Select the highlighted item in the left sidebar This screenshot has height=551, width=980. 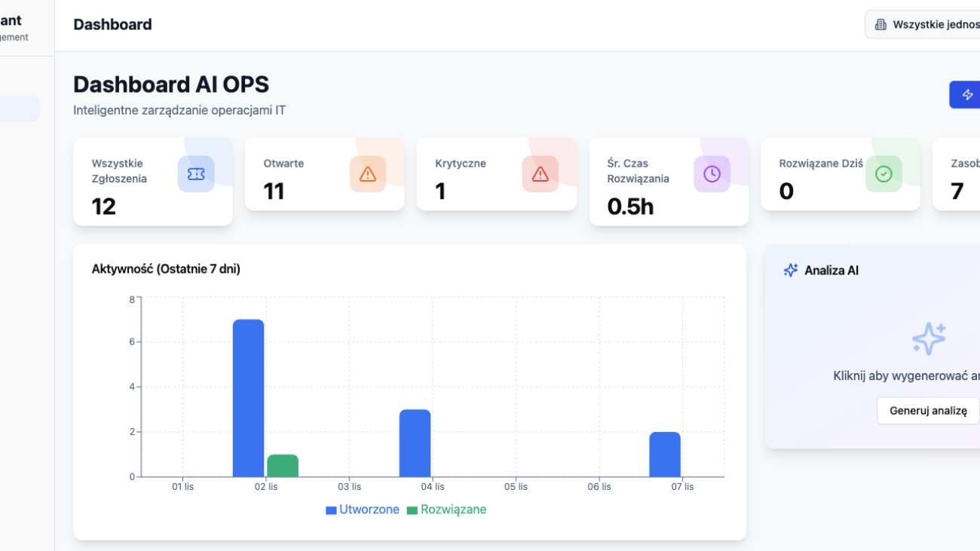(20, 109)
